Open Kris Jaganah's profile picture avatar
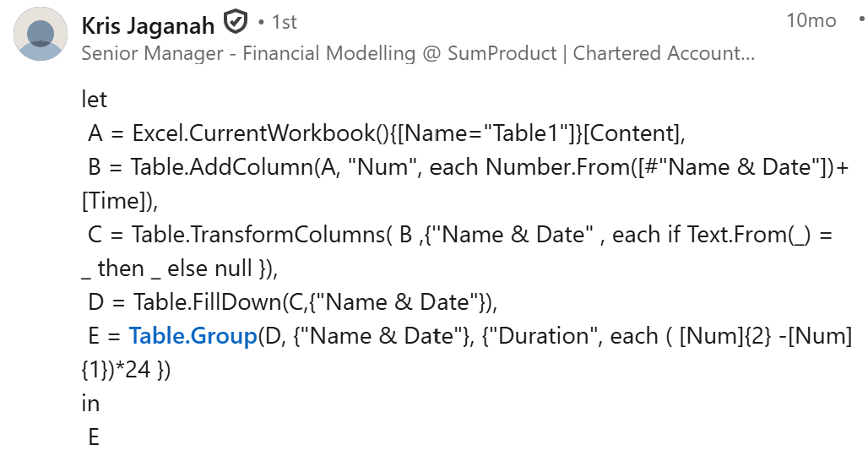868x461 pixels. coord(41,34)
